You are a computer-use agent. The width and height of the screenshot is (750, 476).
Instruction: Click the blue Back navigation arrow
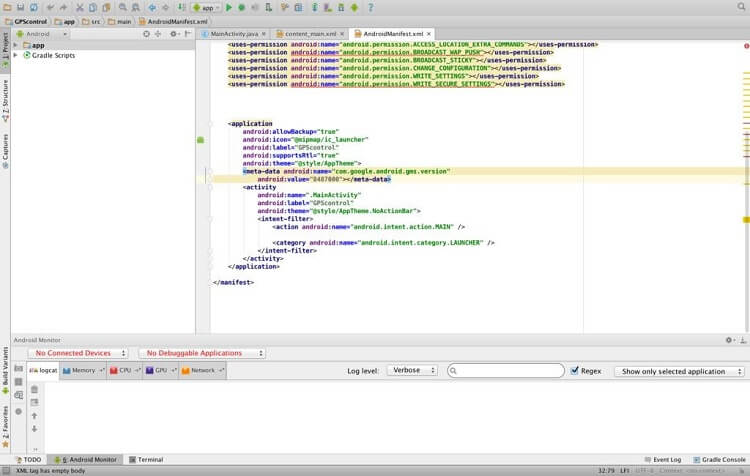pos(152,7)
